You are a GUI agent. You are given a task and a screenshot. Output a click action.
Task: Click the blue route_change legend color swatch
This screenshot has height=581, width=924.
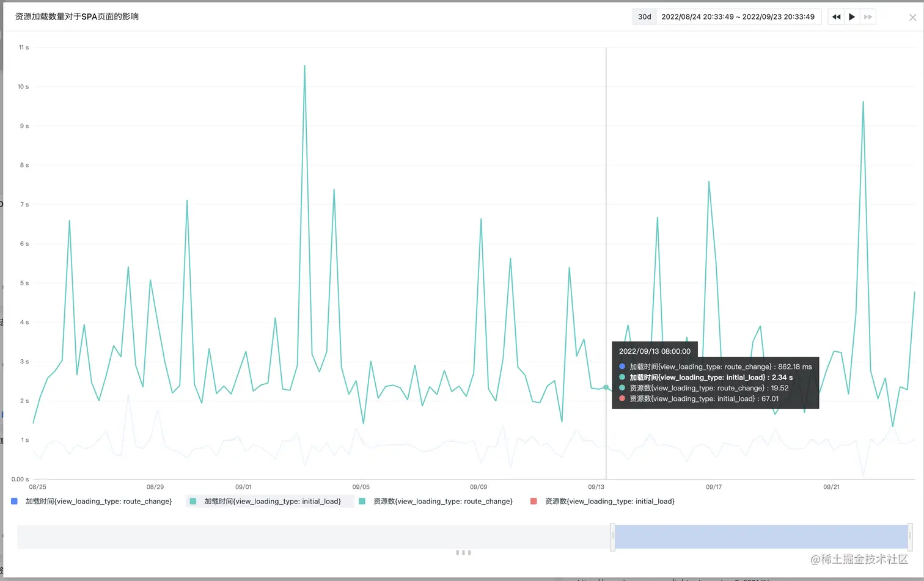[x=14, y=502]
